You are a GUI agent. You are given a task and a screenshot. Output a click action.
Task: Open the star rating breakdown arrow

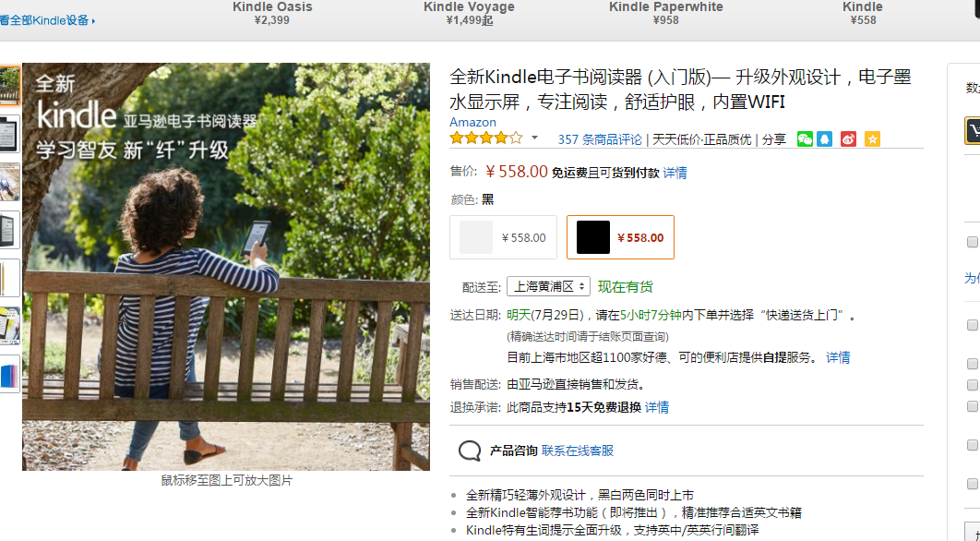534,138
